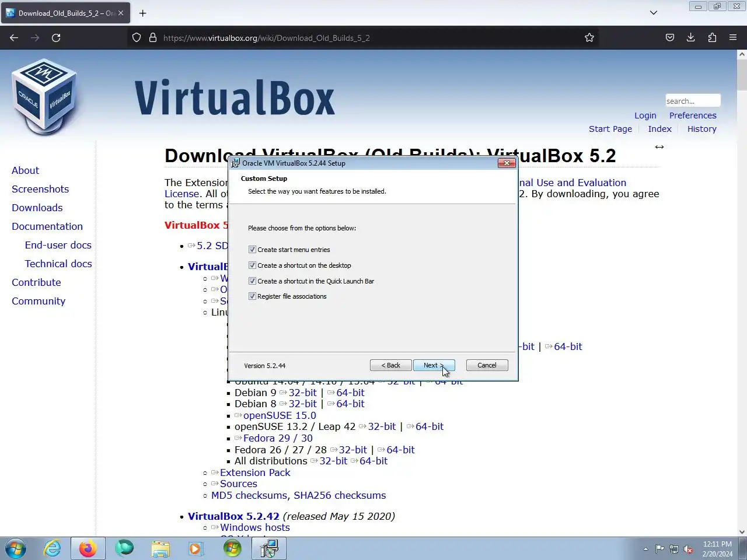Bookmark this page with the star icon
This screenshot has width=747, height=560.
589,38
